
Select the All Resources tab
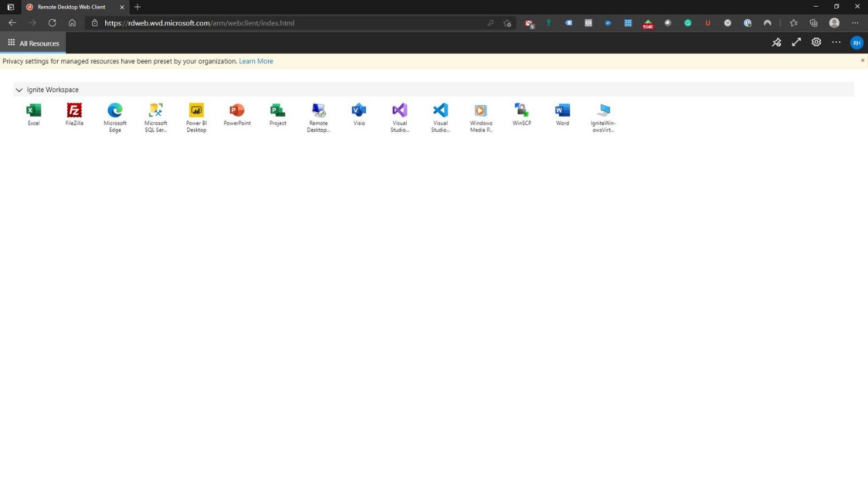tap(33, 43)
